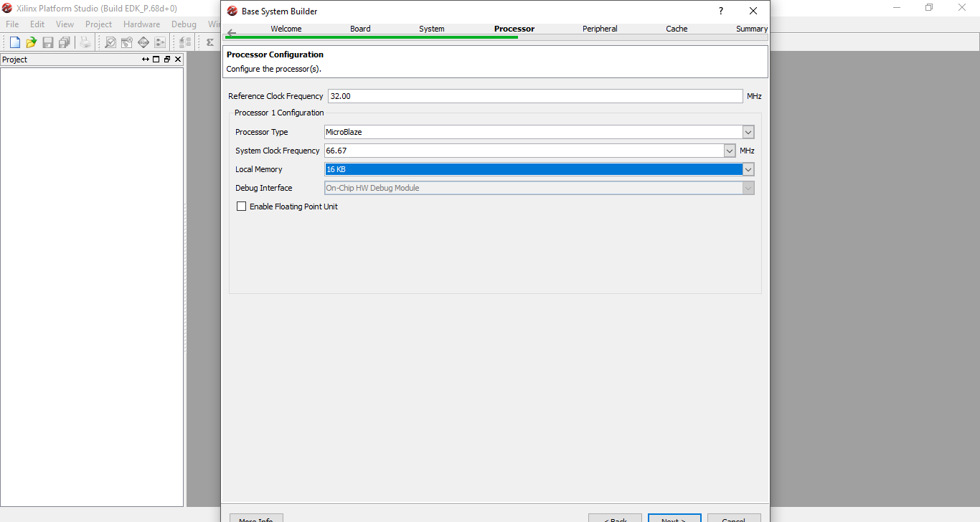Viewport: 980px width, 522px height.
Task: Click the Processor Type label
Action: coord(262,132)
